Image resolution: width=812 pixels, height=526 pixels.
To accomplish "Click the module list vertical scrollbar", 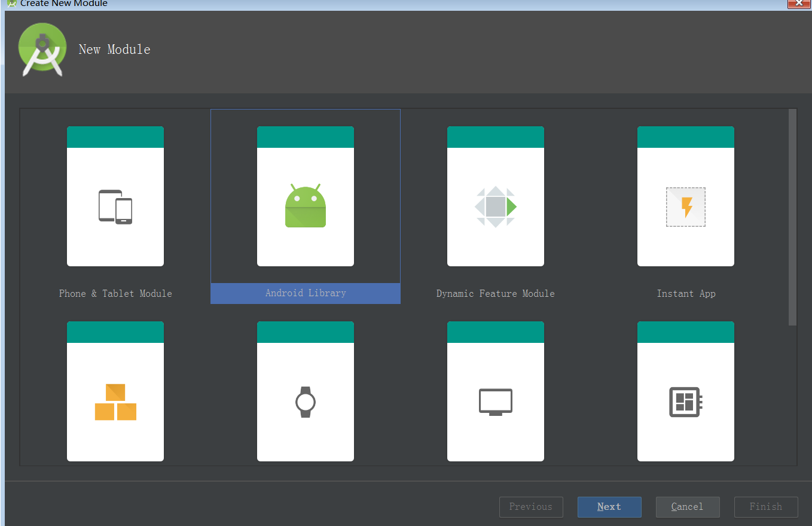I will coord(792,217).
